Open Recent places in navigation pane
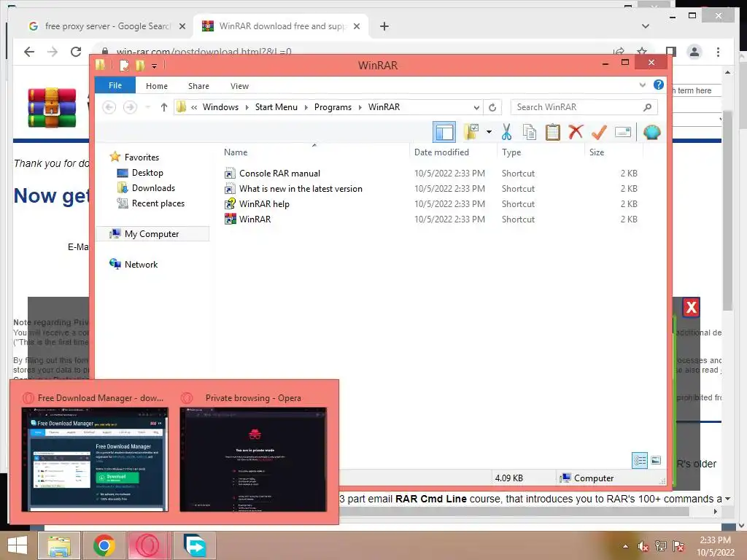Image resolution: width=747 pixels, height=560 pixels. coord(158,203)
